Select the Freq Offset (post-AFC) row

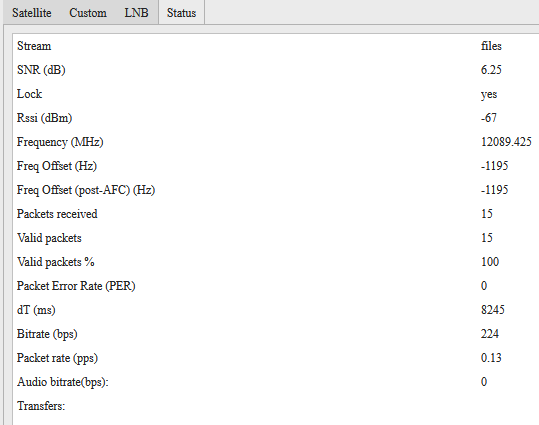274,190
